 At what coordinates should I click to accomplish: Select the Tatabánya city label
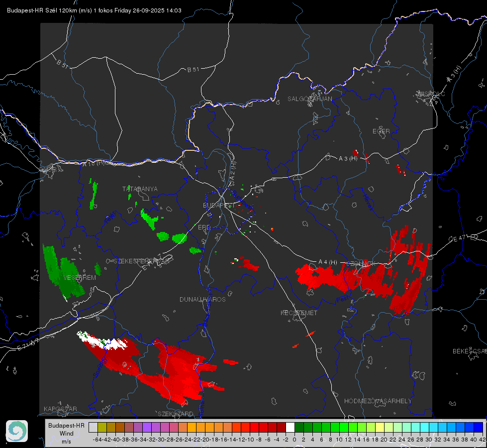(140, 189)
